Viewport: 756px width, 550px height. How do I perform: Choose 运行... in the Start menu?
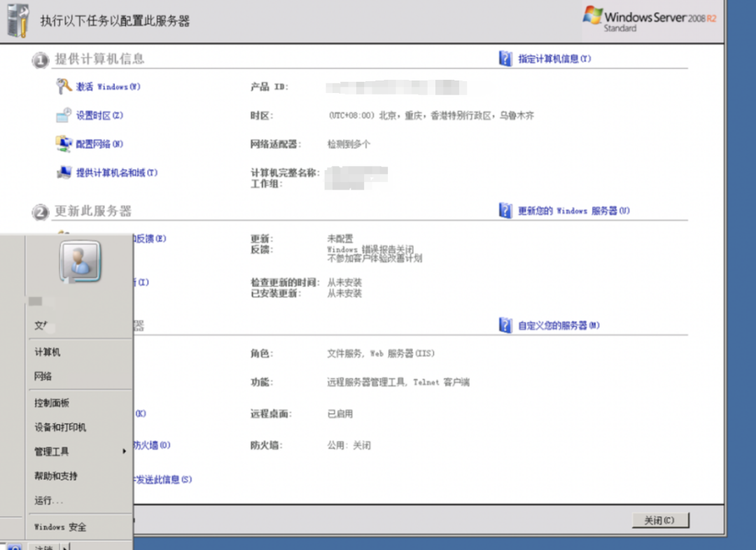(48, 500)
